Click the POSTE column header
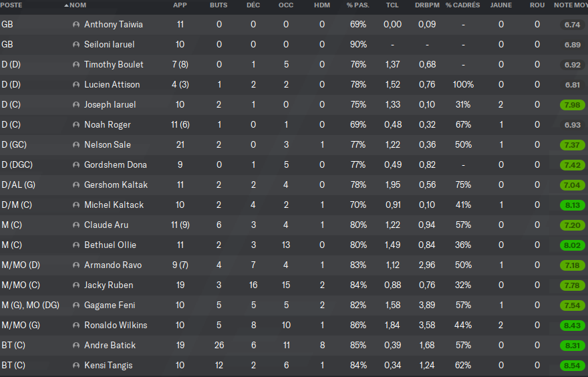588x377 pixels. click(11, 5)
